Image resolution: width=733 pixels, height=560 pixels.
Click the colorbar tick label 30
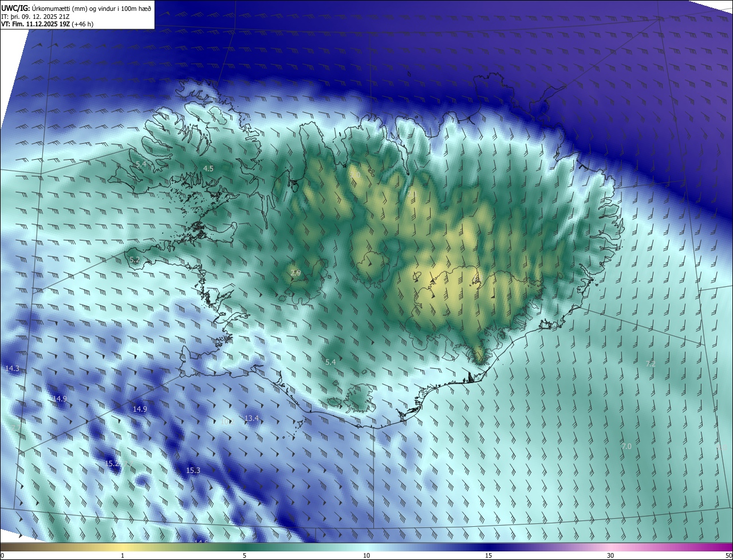click(x=610, y=556)
